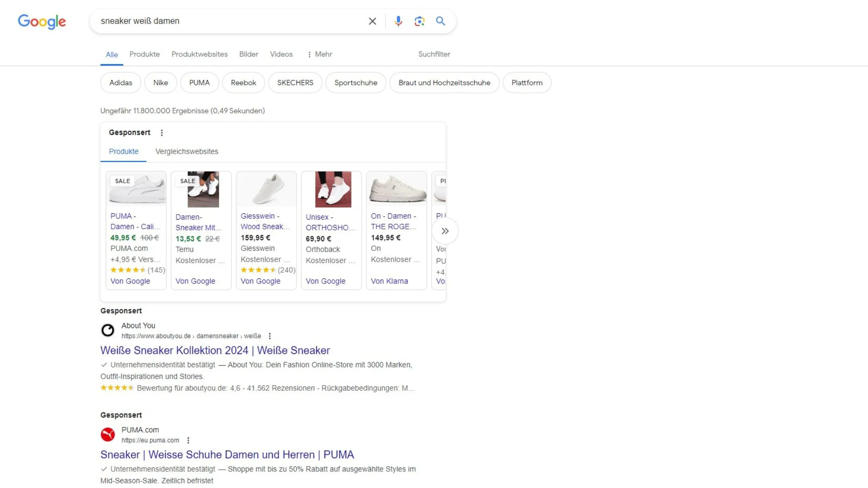Screen dimensions: 868x488
Task: Expand the Mehr search tabs menu
Action: point(320,54)
